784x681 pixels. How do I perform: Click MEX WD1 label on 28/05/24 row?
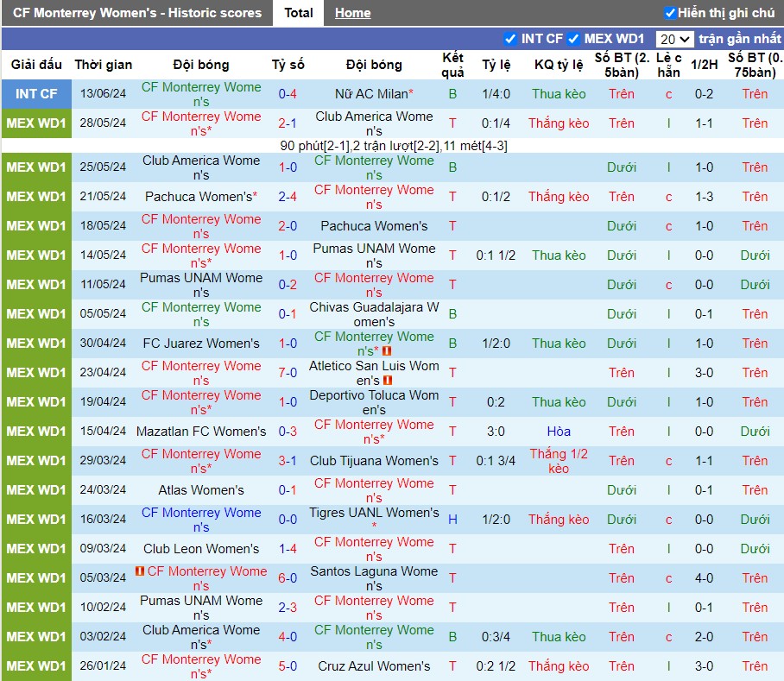(x=36, y=123)
